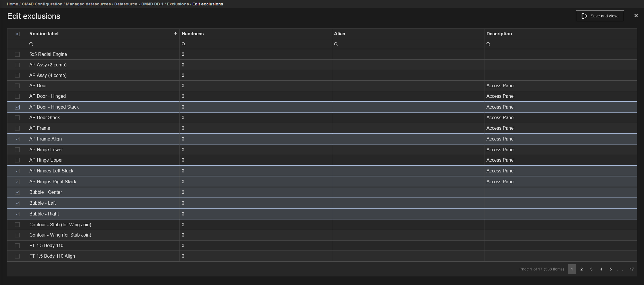The width and height of the screenshot is (644, 285).
Task: Uncheck the AP Door - Hinged Stack row
Action: coord(17,107)
